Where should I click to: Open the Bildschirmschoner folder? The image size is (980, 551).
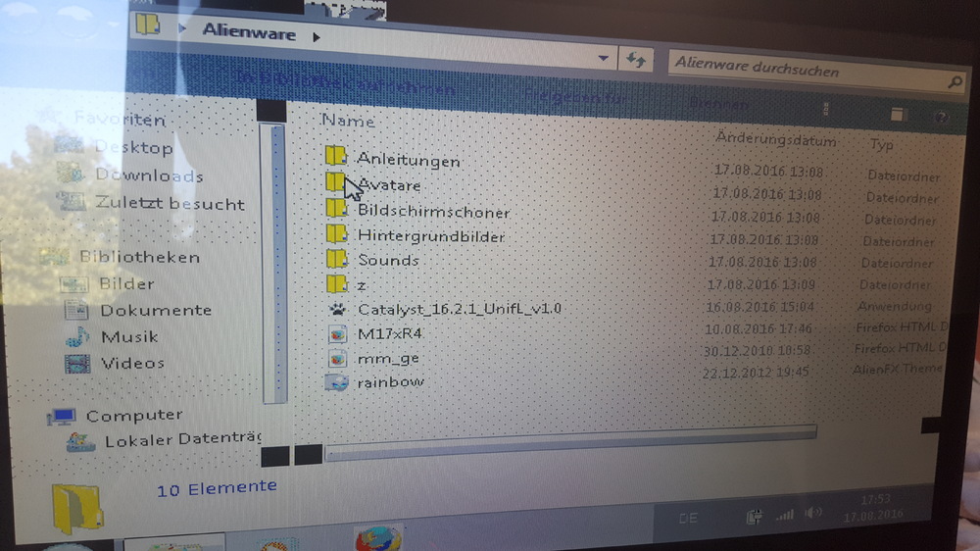tap(432, 212)
